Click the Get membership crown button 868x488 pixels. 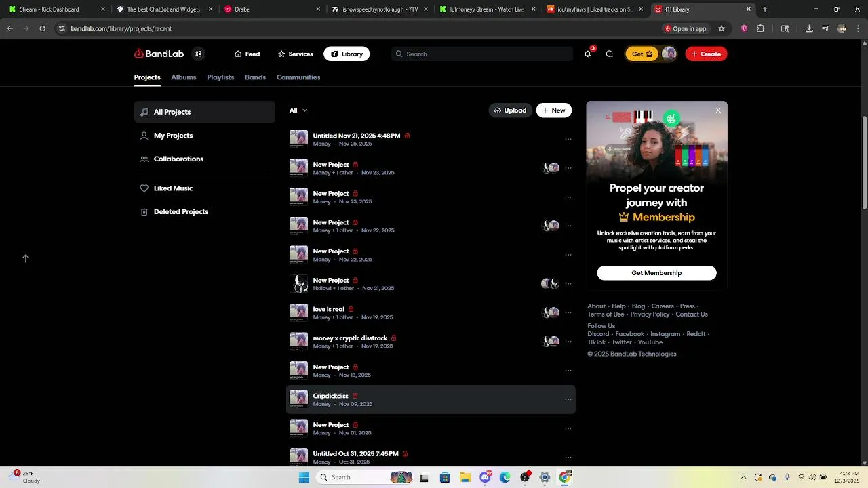pos(642,54)
